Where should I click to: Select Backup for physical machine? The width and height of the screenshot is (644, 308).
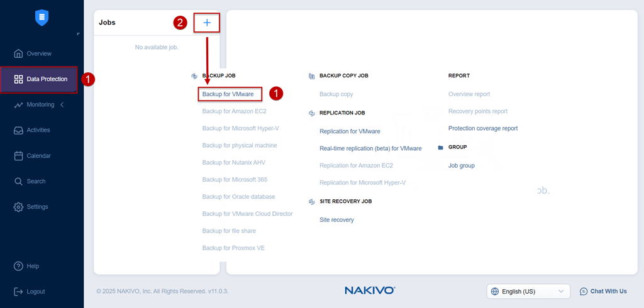click(240, 145)
